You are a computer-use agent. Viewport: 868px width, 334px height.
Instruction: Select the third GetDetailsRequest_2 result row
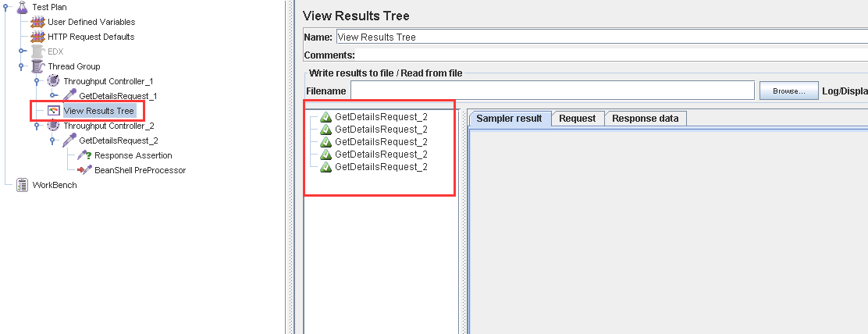point(382,141)
